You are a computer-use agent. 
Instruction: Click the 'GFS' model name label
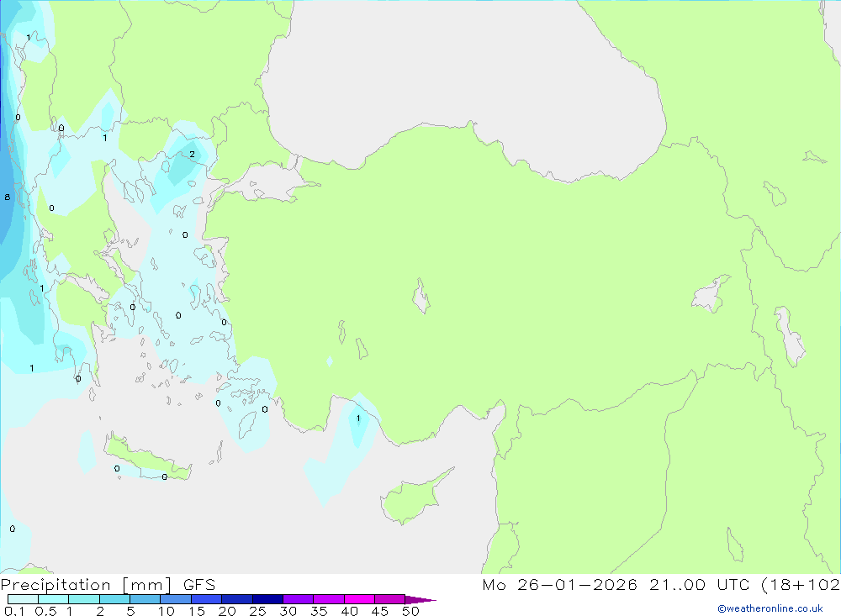(x=199, y=585)
